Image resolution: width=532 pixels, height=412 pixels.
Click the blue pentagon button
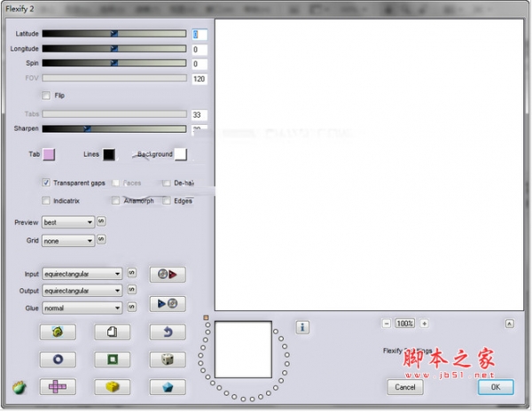167,387
